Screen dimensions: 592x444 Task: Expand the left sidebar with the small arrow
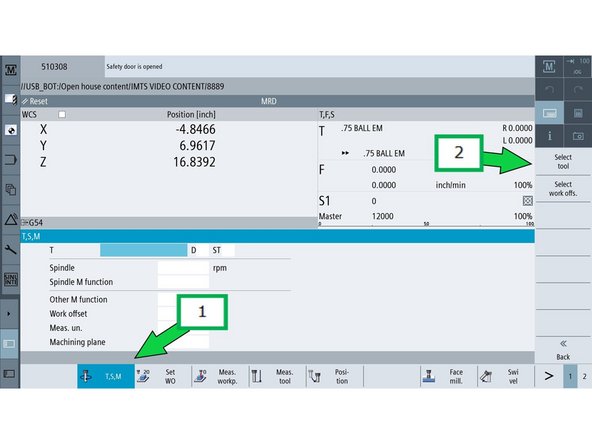point(9,314)
